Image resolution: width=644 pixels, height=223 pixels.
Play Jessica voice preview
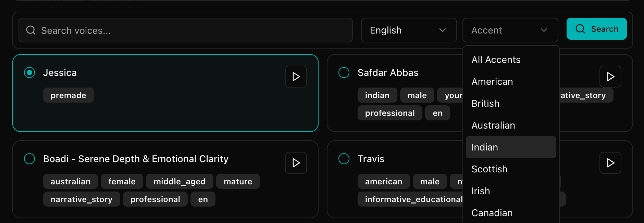pyautogui.click(x=296, y=77)
